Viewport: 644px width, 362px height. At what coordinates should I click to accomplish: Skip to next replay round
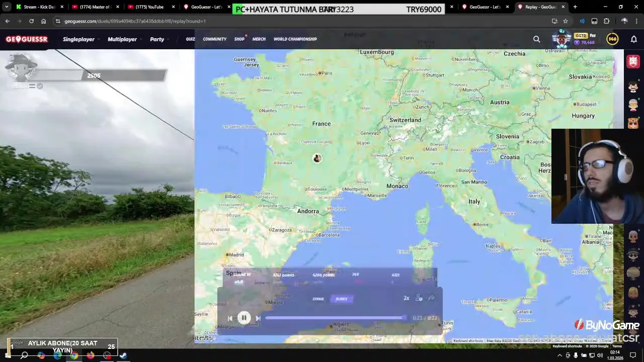click(258, 318)
